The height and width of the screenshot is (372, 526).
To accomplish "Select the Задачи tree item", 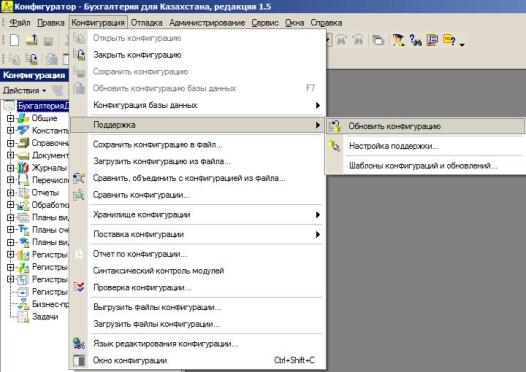I will pyautogui.click(x=45, y=317).
